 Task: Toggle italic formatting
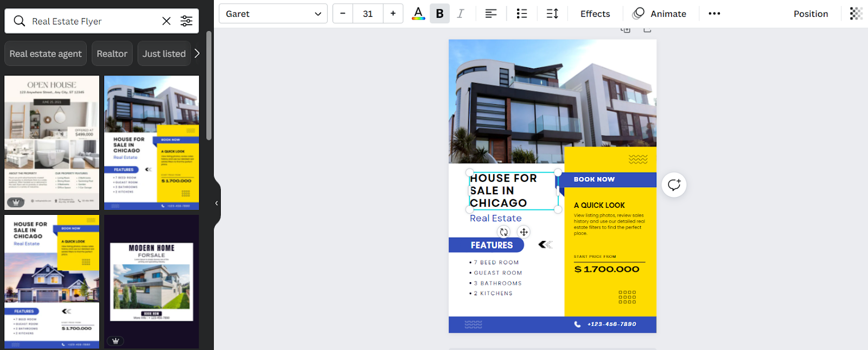coord(461,14)
